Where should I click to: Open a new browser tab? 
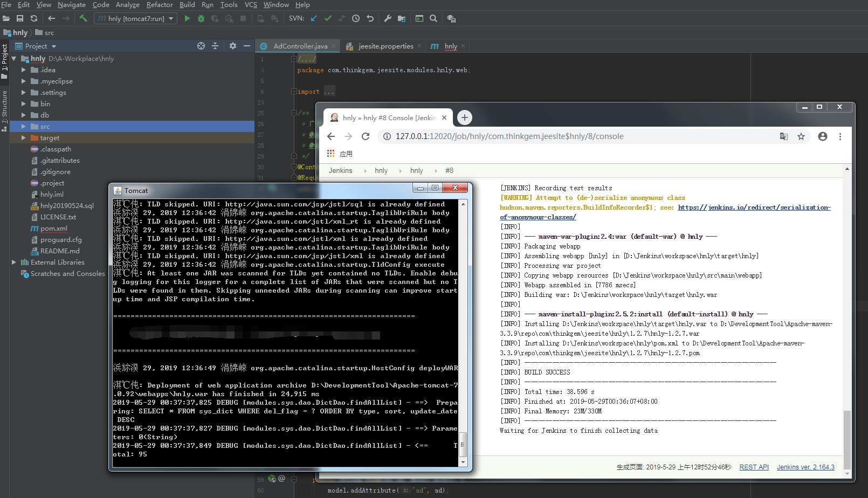(465, 117)
